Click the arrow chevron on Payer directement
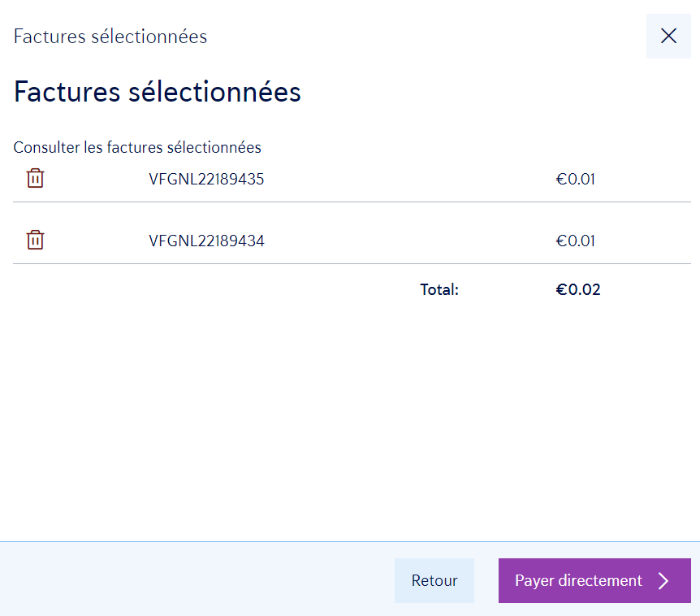Screen dimensions: 700x616 tap(663, 580)
